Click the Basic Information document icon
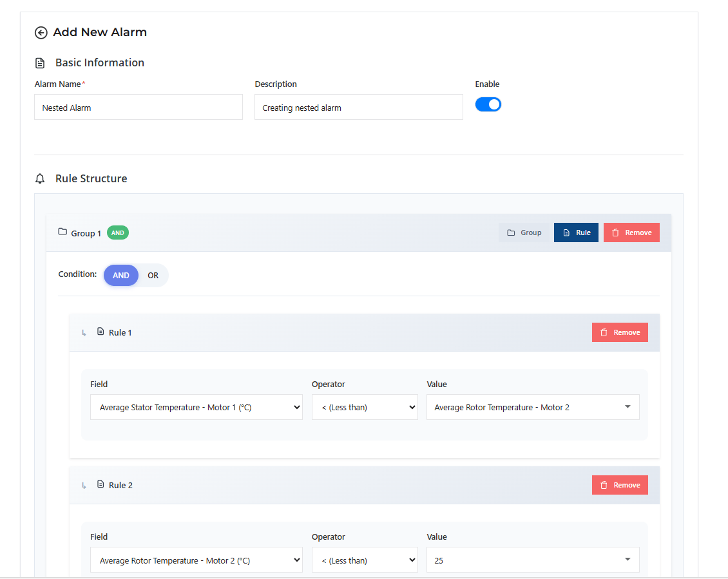 point(41,63)
